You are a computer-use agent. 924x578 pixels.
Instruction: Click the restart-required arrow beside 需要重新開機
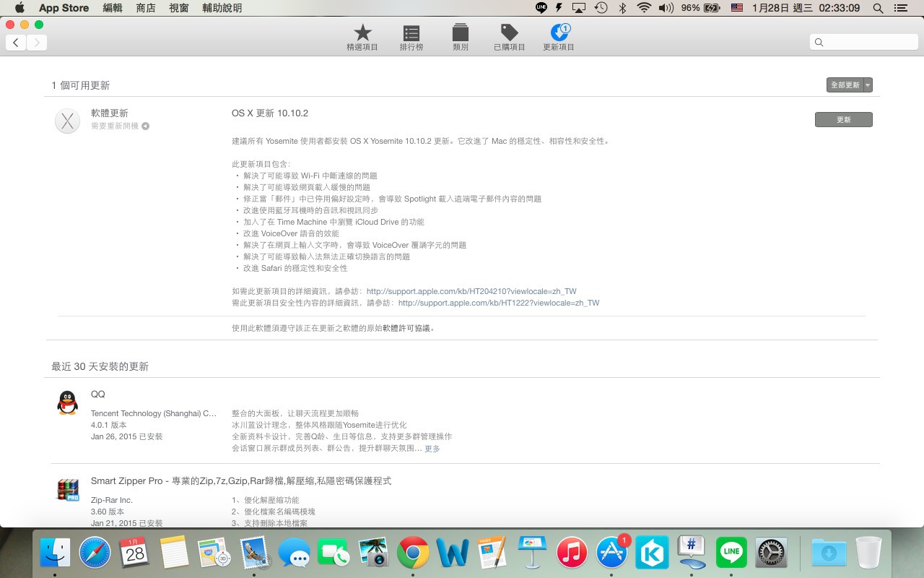tap(145, 126)
